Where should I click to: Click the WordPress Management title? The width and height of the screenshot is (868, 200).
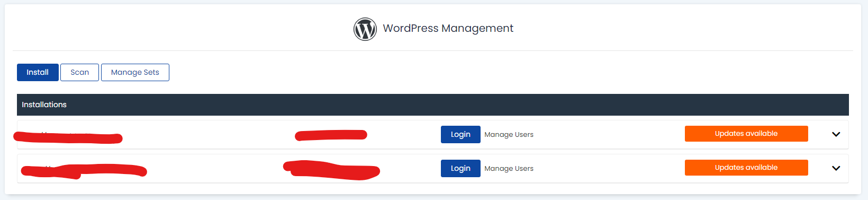point(448,29)
